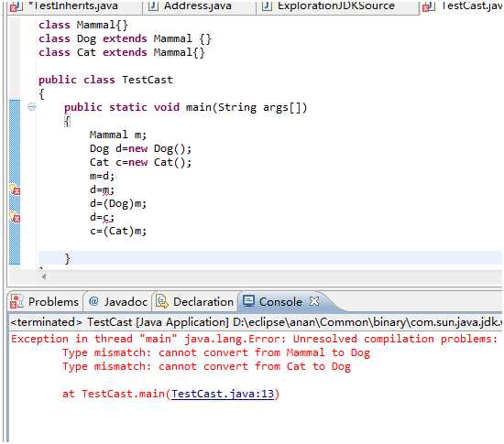Click the error quick-fix marker beside d=m;
The image size is (504, 444).
[x=14, y=190]
